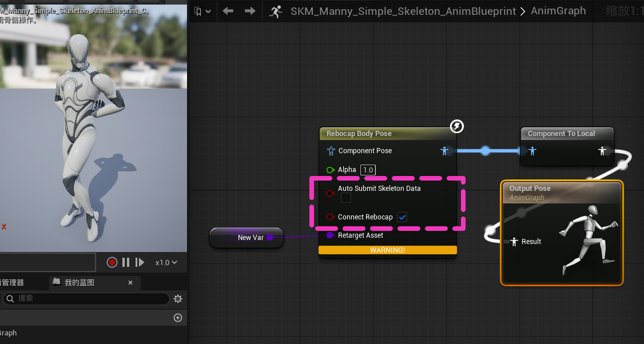Enable the Auto Submit Skeleton Data checkbox
The height and width of the screenshot is (344, 644).
coord(346,198)
